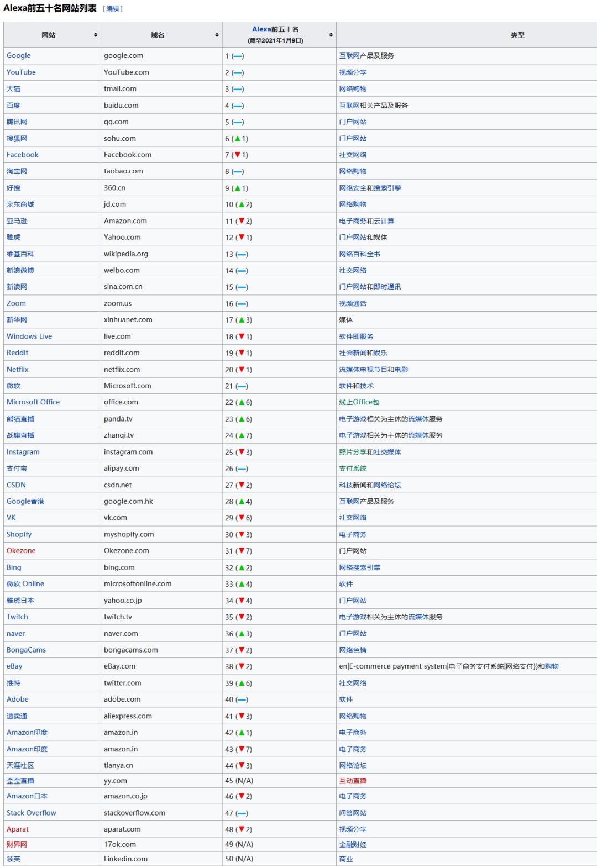597x868 pixels.
Task: Open the 战旗直播 site link
Action: (x=20, y=435)
